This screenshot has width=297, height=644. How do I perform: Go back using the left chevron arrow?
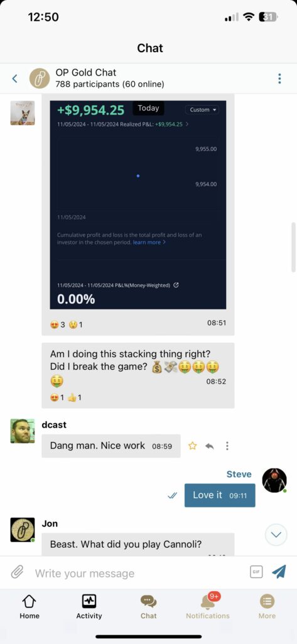15,79
